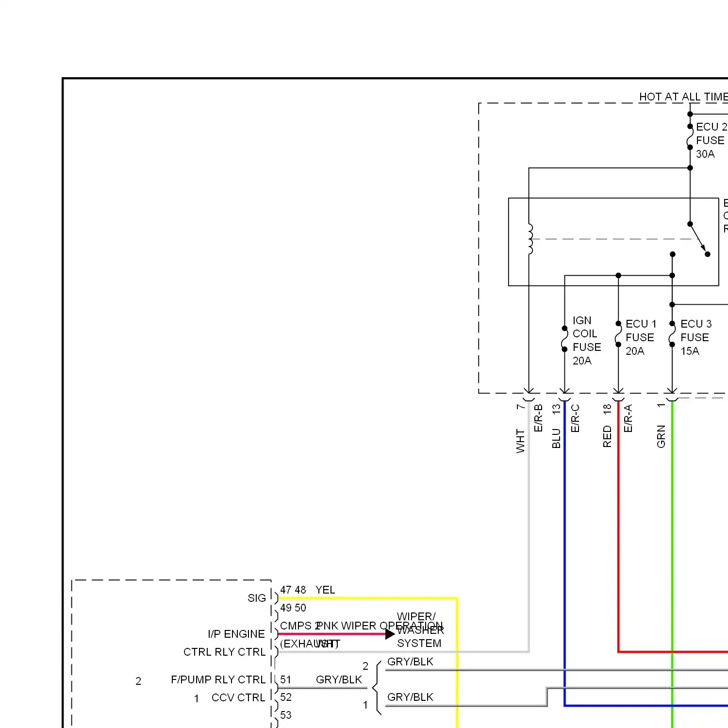Click the IGN COIL FUSE 20A label
Screen dimensions: 728x728
587,340
